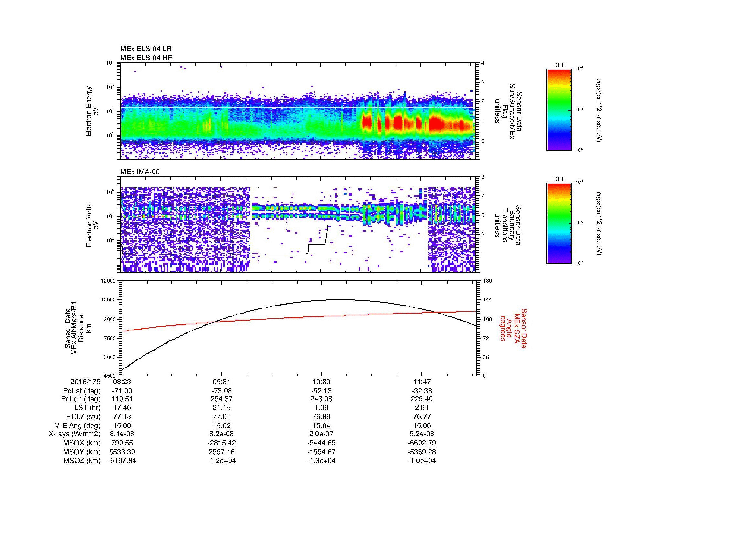Click the LST value '2.61'
756x534 pixels.
(422, 408)
